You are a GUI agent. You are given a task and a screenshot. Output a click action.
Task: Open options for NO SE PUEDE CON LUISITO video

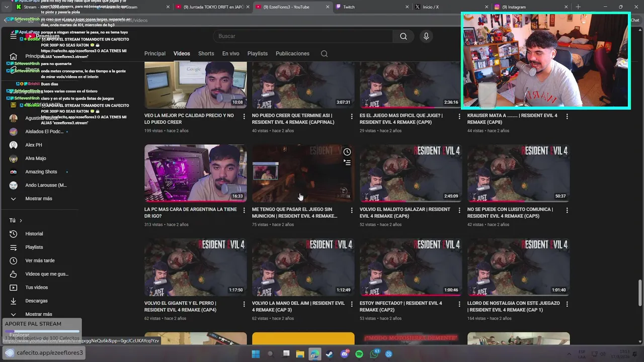(567, 210)
